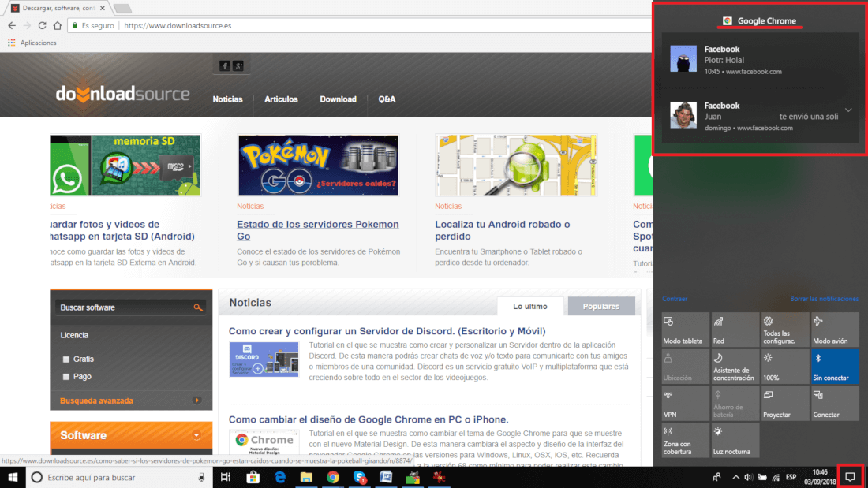Toggle Bluetooth Sin conectar tile

click(835, 367)
